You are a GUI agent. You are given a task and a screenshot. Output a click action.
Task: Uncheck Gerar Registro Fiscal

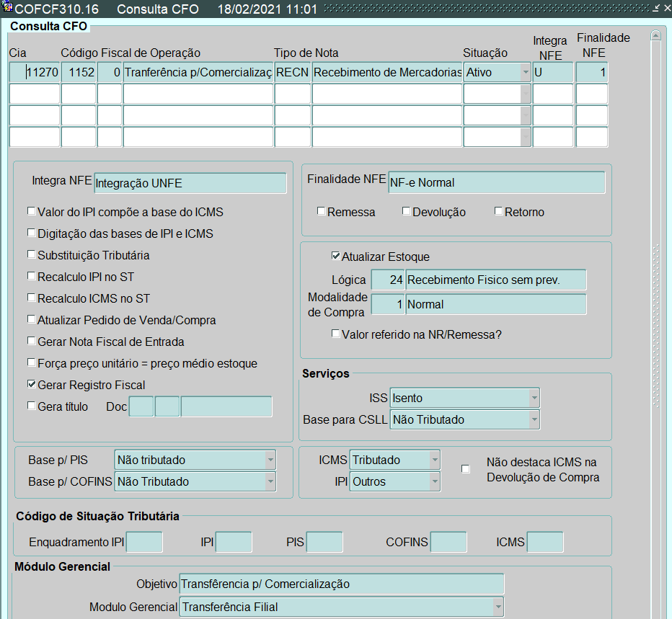tap(31, 384)
